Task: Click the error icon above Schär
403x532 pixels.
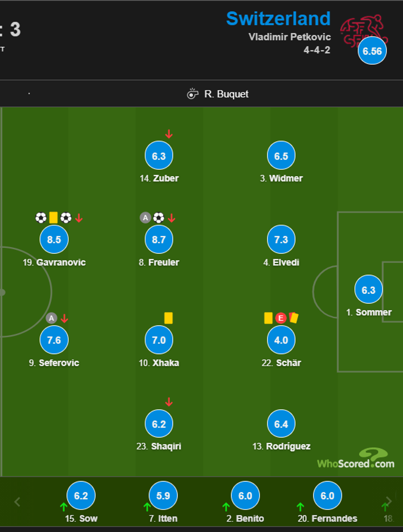Action: [281, 318]
